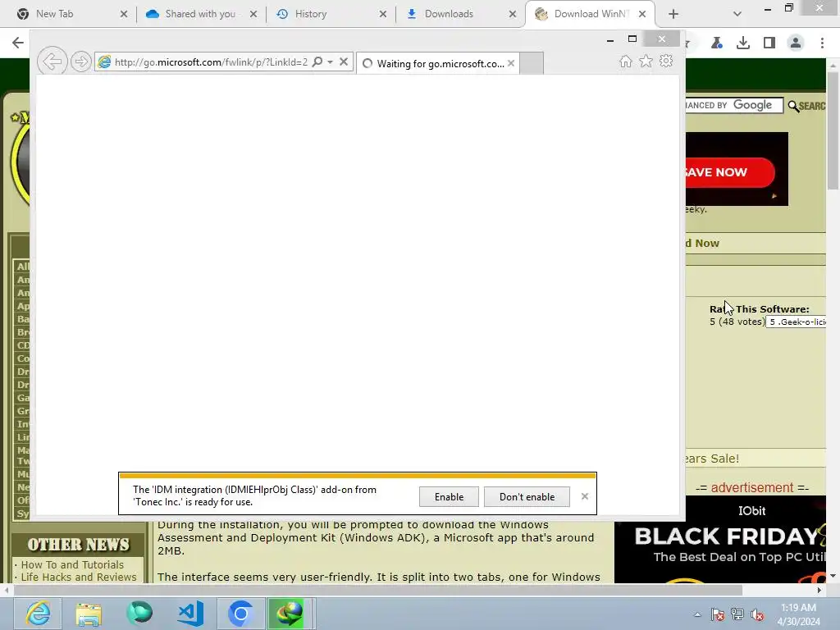Go back with the Chrome back arrow

[x=18, y=43]
